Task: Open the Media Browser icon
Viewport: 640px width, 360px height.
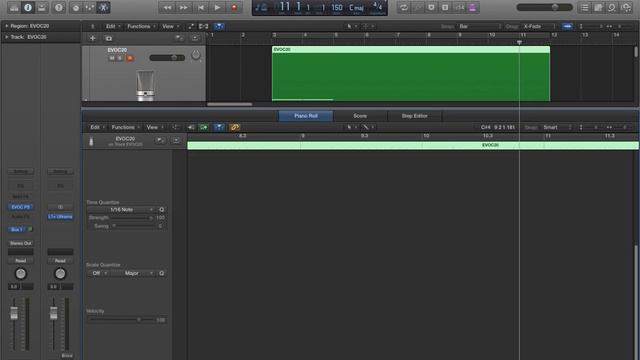Action: (626, 7)
